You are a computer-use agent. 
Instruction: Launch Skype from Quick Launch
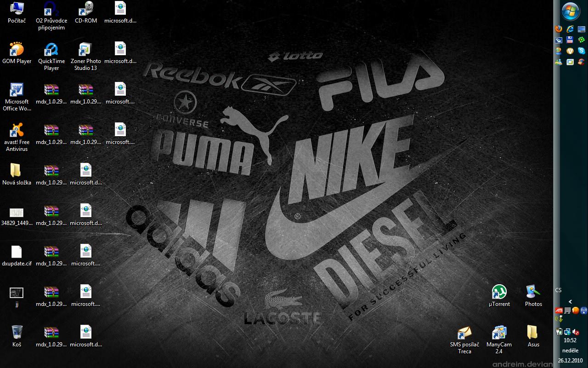[582, 51]
